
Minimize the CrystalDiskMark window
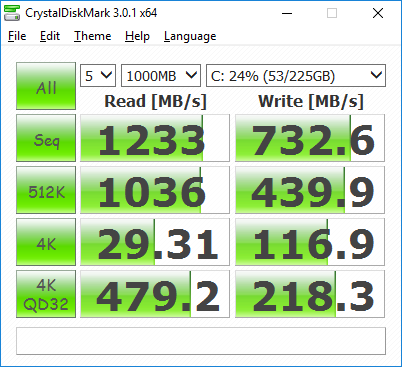[x=287, y=13]
